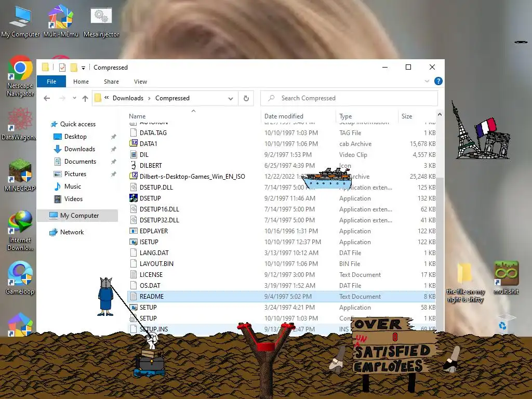Sort files by Name column header
The image size is (532, 399).
137,116
